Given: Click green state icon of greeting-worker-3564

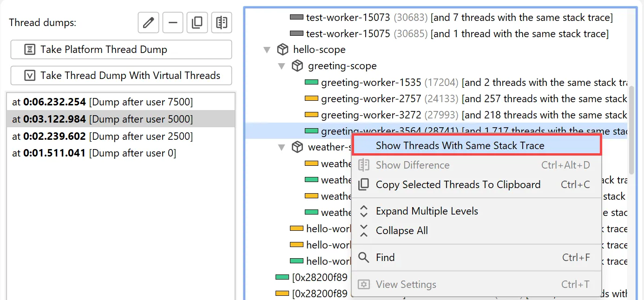Looking at the screenshot, I should click(311, 131).
